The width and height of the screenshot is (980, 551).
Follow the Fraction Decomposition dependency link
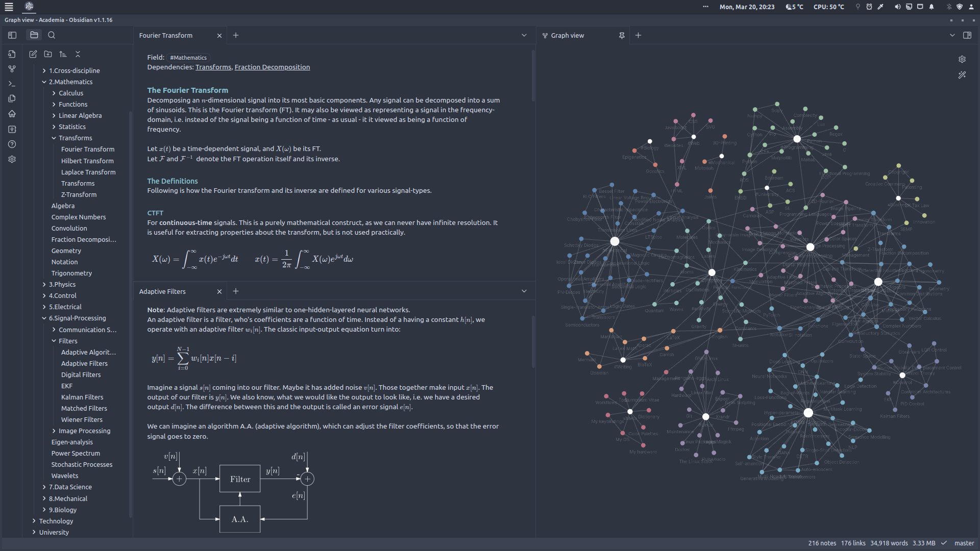(x=272, y=67)
